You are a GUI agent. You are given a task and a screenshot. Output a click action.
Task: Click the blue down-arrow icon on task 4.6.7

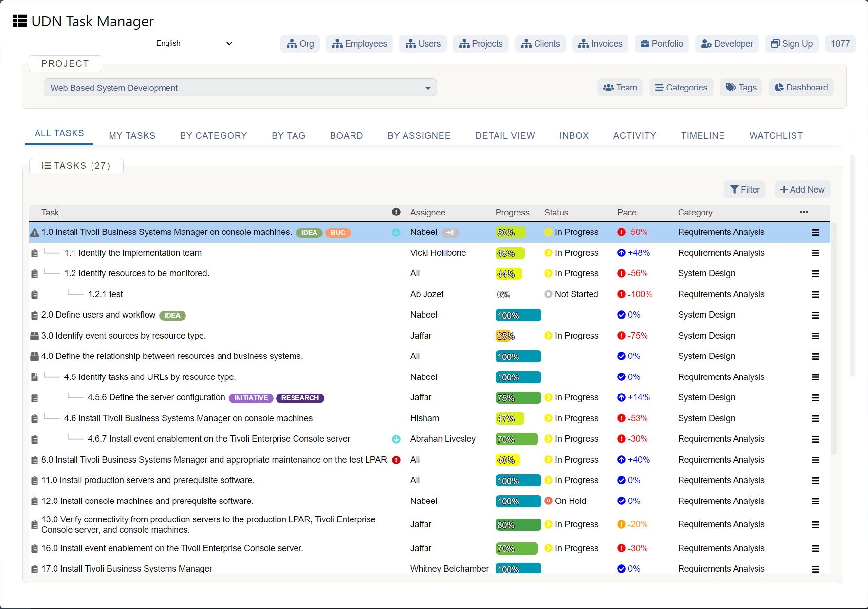tap(396, 439)
